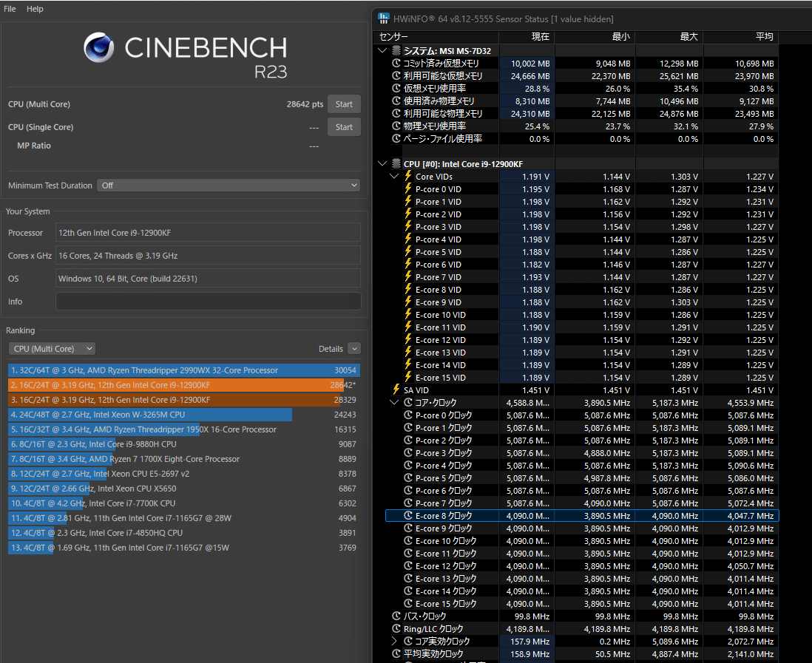
Task: Open the Help menu in Cinebench
Action: point(35,9)
